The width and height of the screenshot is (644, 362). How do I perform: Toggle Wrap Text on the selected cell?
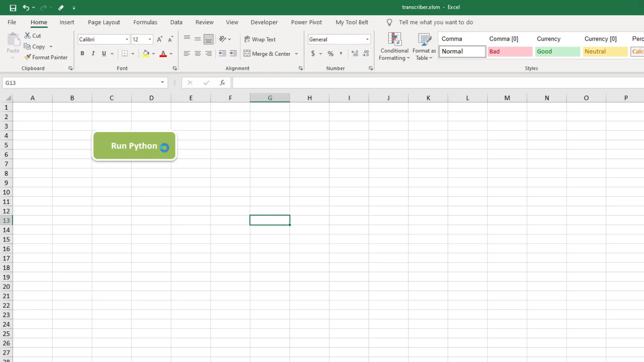point(260,39)
